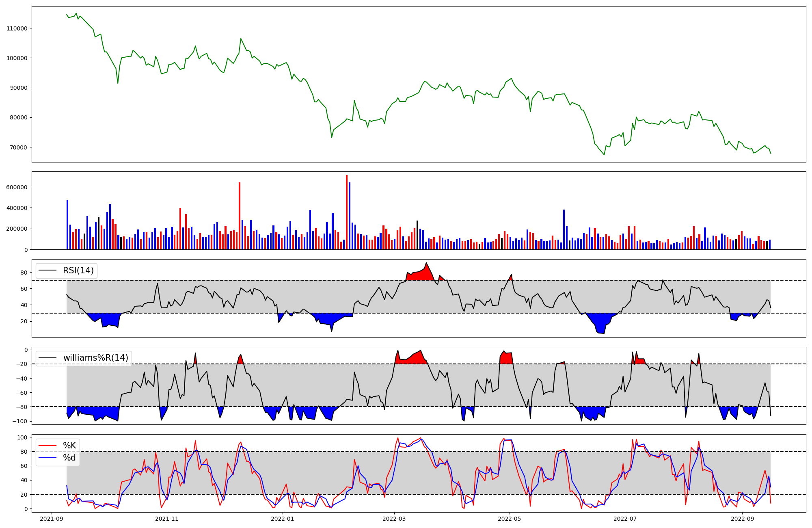Image resolution: width=812 pixels, height=528 pixels.
Task: Click the first blue bar of volume chart
Action: [x=67, y=225]
